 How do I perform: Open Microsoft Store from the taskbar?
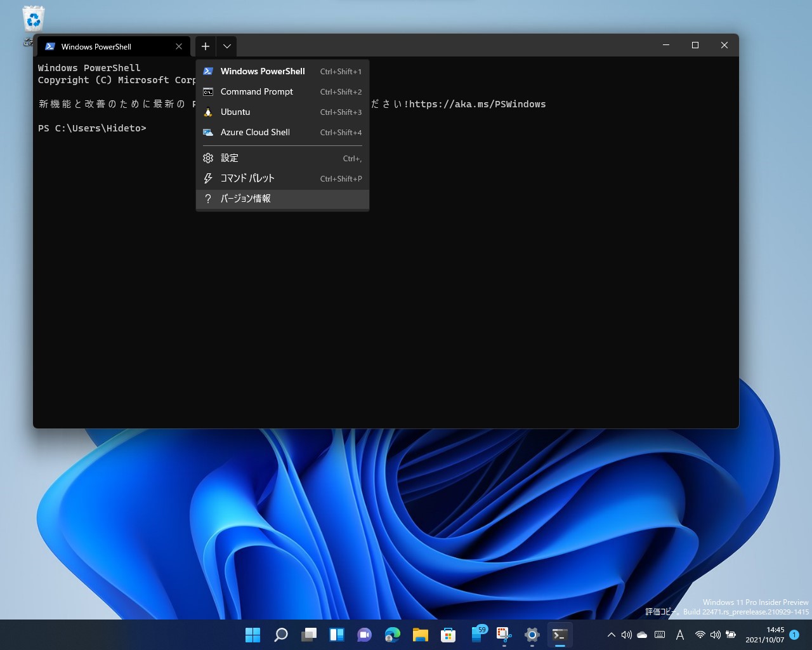(x=449, y=635)
